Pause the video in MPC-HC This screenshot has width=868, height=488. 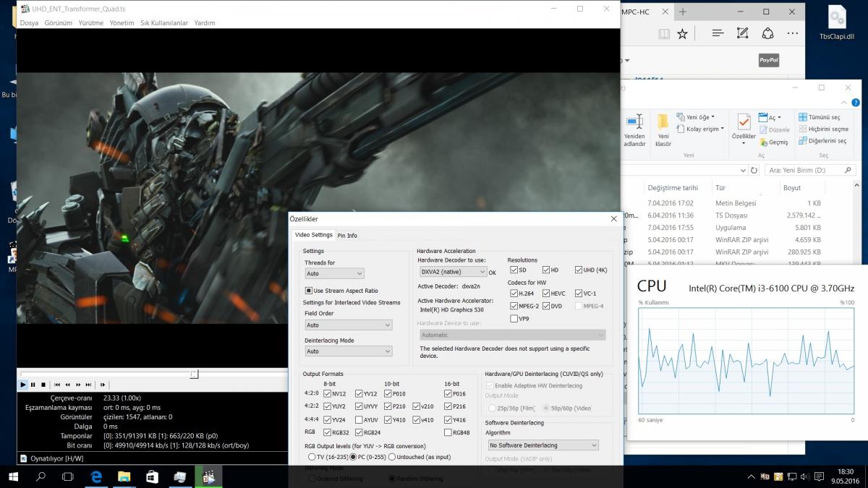33,385
